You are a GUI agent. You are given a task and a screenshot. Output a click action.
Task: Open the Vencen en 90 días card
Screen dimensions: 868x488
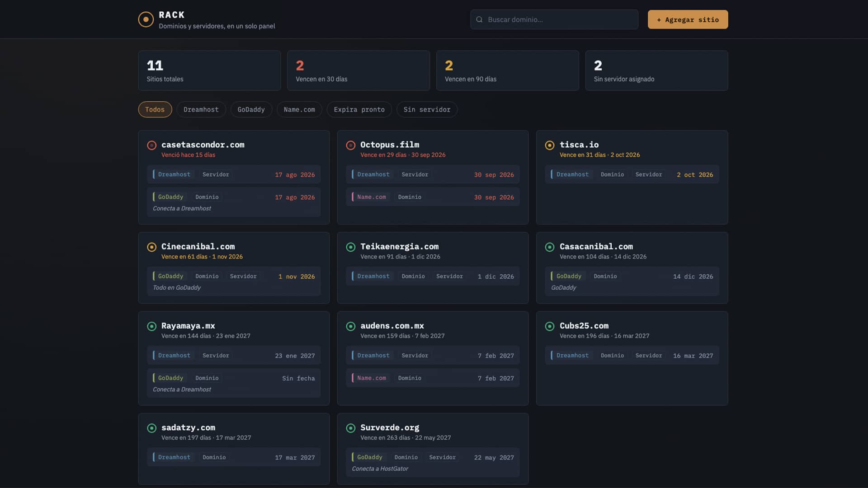(508, 70)
